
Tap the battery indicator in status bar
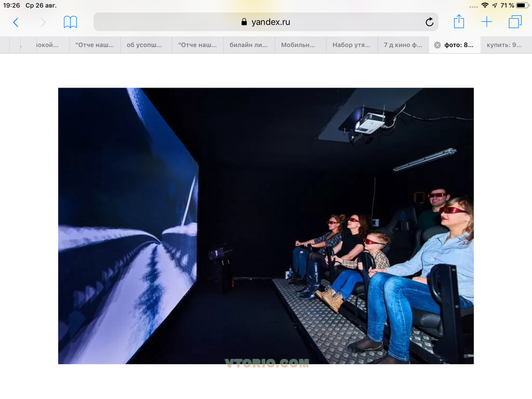(522, 5)
